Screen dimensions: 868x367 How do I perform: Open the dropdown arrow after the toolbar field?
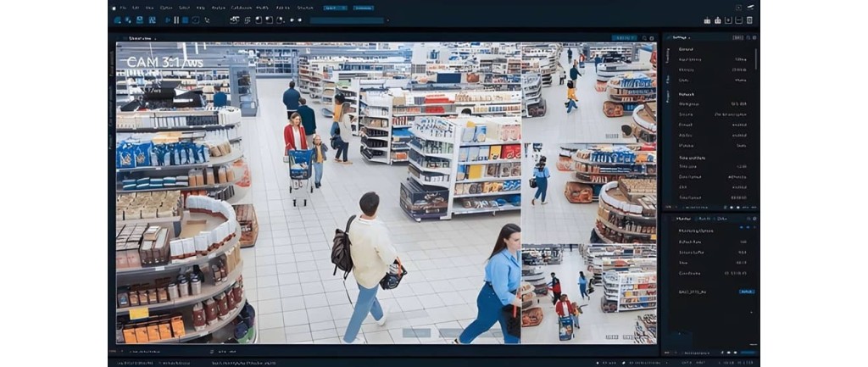388,20
